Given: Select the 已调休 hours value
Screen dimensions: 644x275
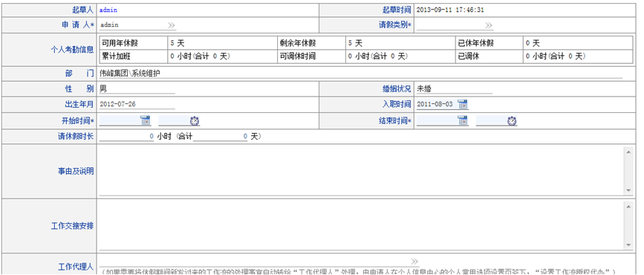Looking at the screenshot, I should (556, 56).
